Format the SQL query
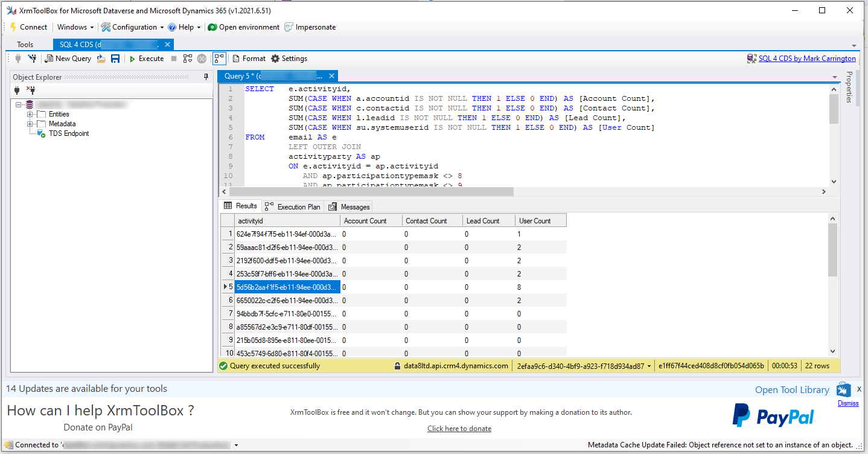Viewport: 868px width, 454px height. click(249, 59)
